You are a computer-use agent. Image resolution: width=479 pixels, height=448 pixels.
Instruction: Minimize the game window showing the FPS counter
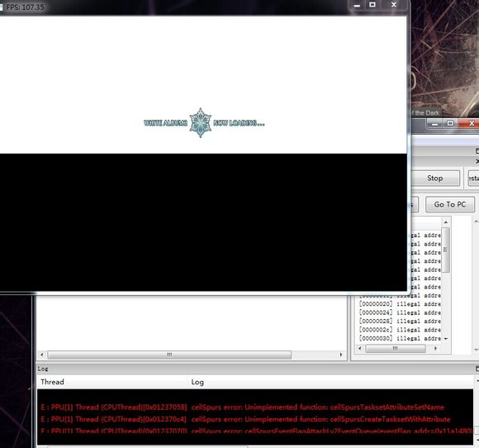click(357, 5)
